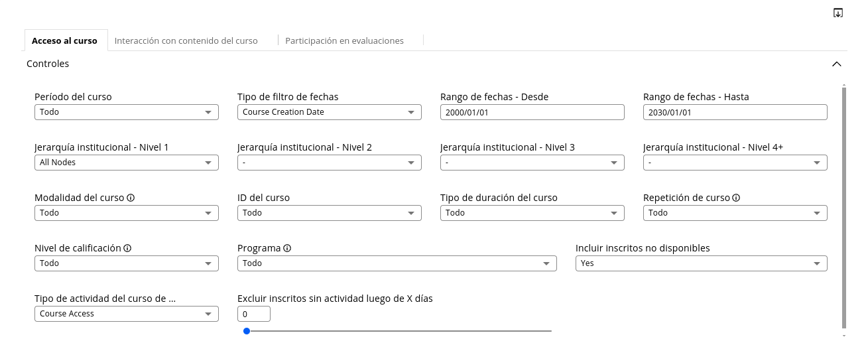Select the Acceso al curso tab

(65, 40)
